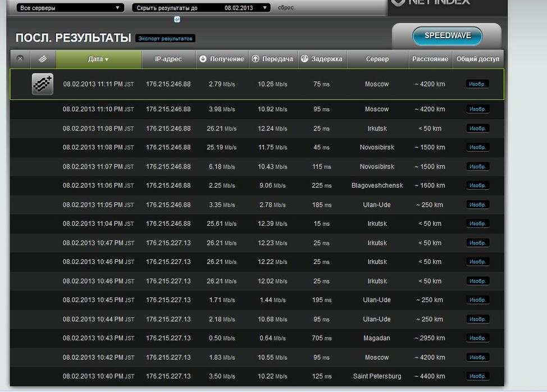547x392 pixels.
Task: Click the '08.02.2013 10:40 PM' date cell
Action: point(98,376)
